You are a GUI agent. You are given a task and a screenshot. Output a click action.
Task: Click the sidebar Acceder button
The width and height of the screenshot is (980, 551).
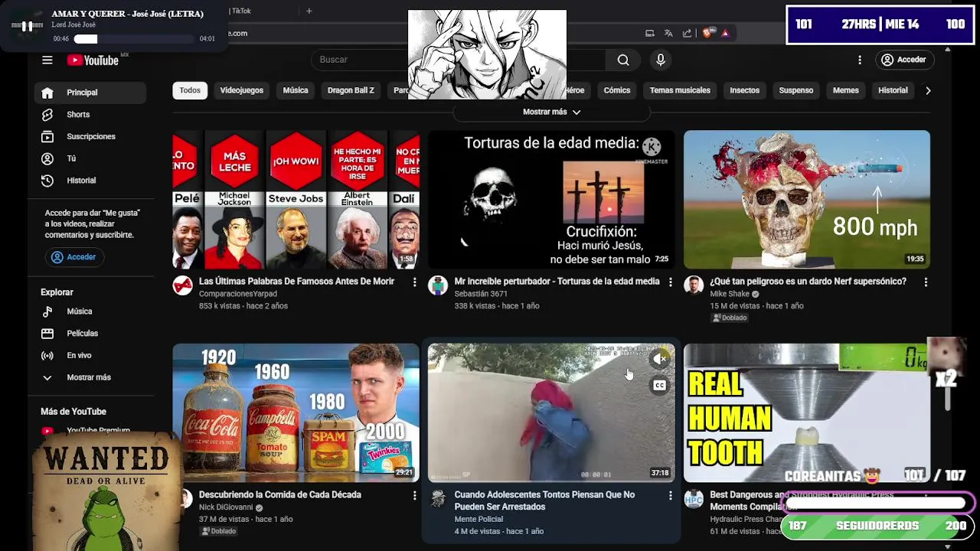pyautogui.click(x=74, y=257)
